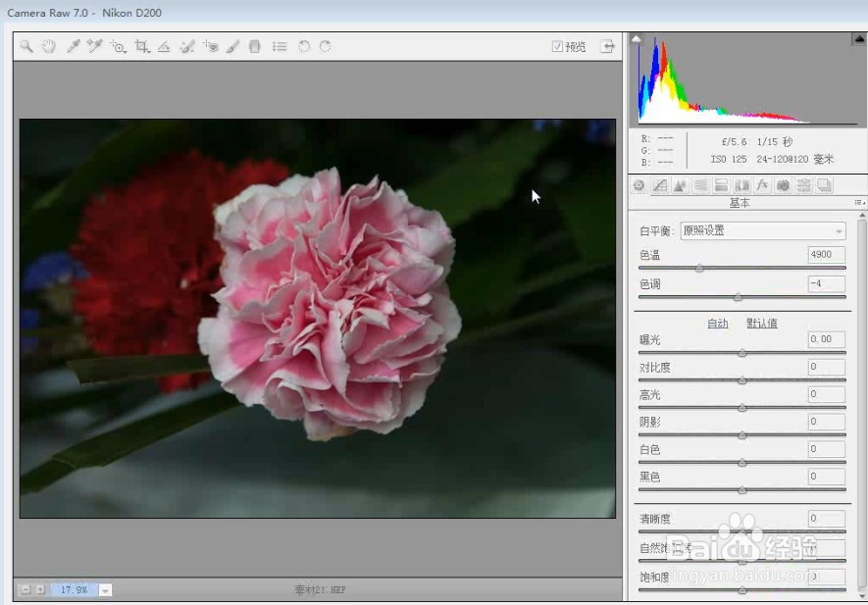This screenshot has height=605, width=868.
Task: Click the 清晰度 value field
Action: point(826,519)
